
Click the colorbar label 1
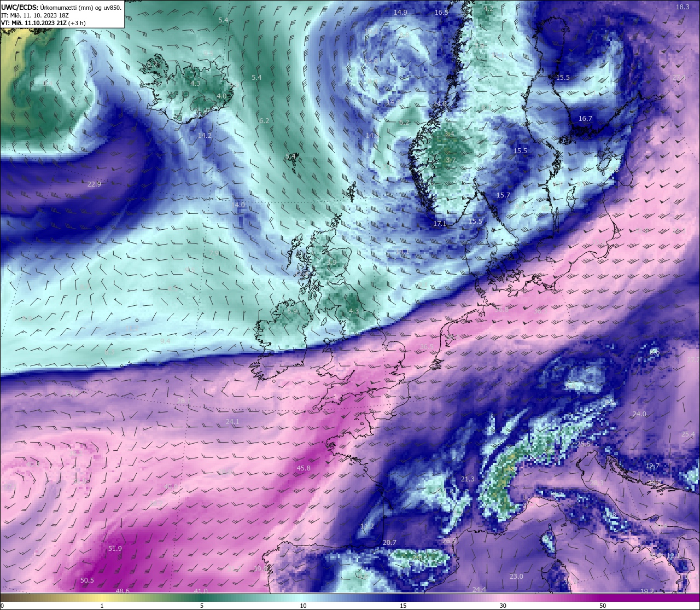pyautogui.click(x=102, y=606)
